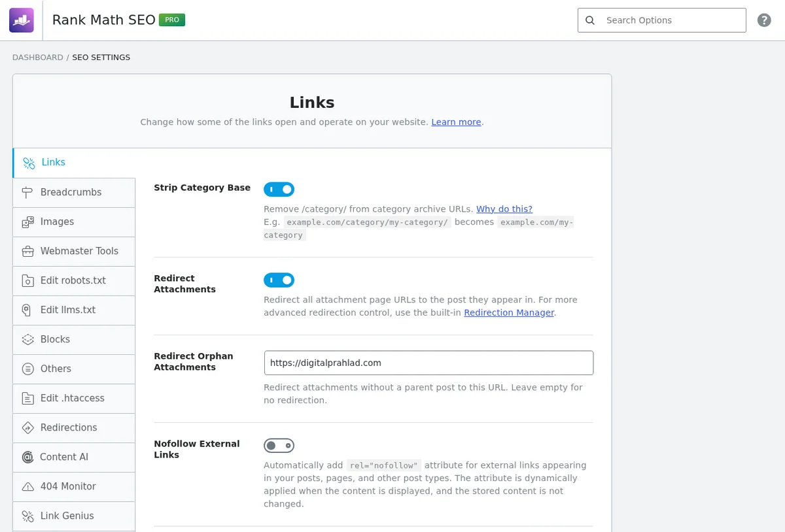Switch to the Images tab
This screenshot has width=785, height=532.
click(74, 222)
